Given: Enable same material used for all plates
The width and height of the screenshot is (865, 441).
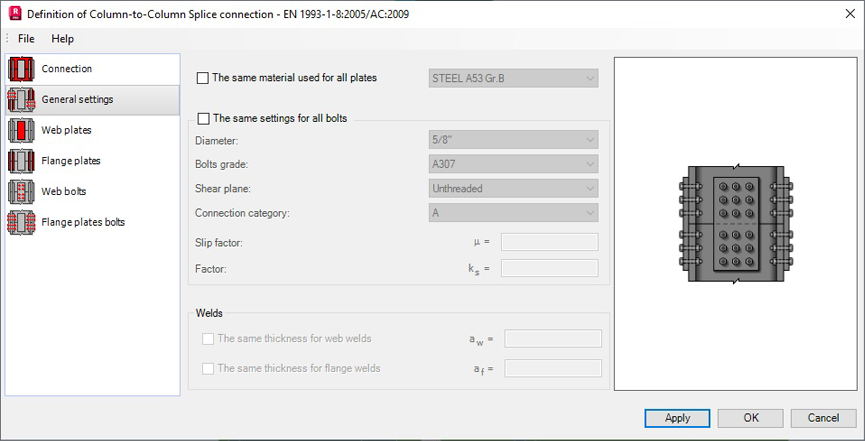Looking at the screenshot, I should click(x=204, y=78).
